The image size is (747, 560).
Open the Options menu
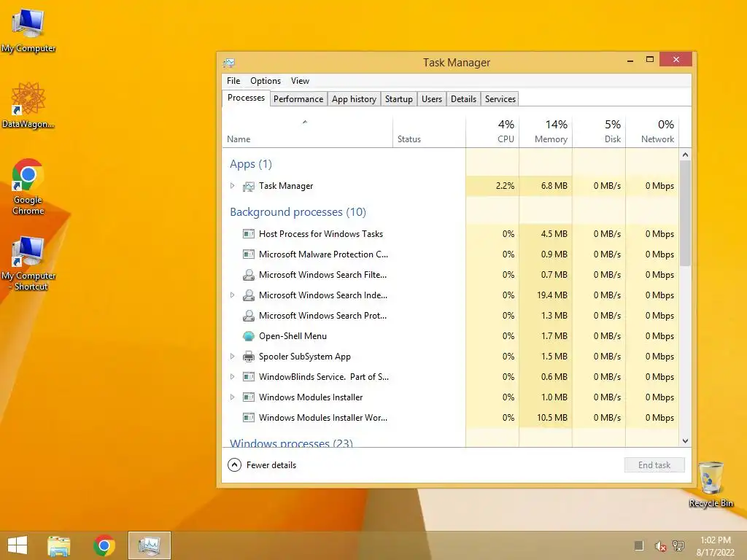[x=266, y=81]
